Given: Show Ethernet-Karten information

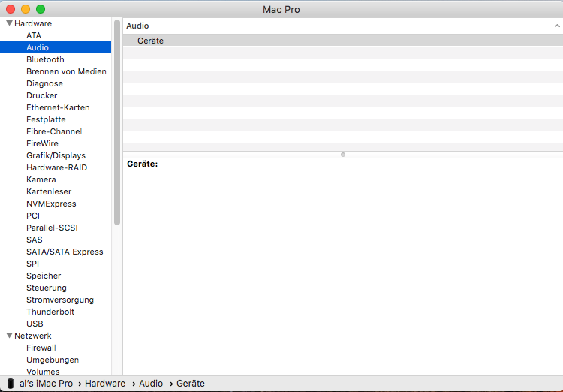Looking at the screenshot, I should tap(58, 107).
